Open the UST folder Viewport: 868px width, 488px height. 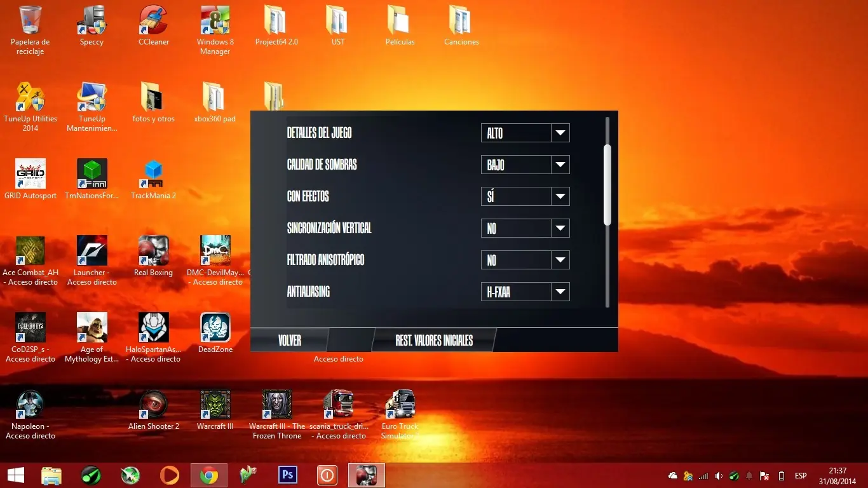pyautogui.click(x=338, y=25)
